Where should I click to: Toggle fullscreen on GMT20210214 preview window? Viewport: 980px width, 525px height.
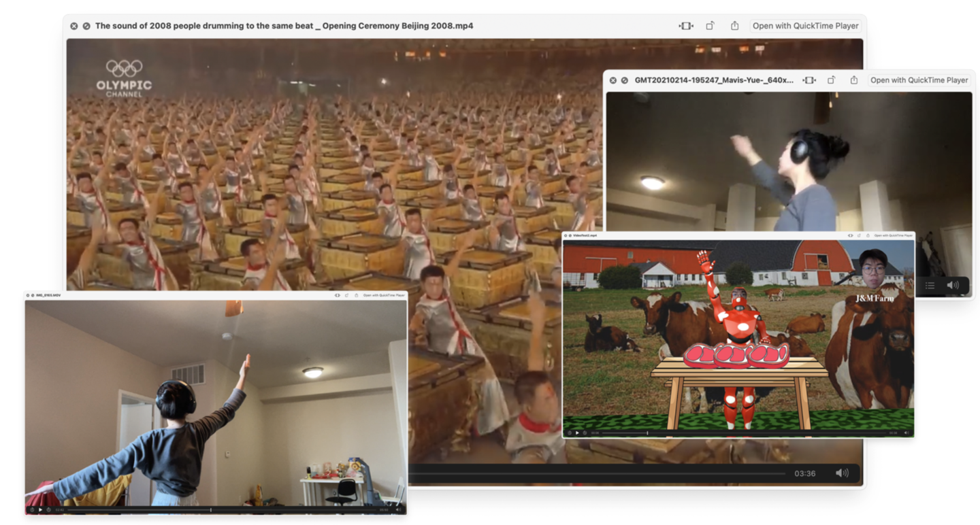coord(624,80)
